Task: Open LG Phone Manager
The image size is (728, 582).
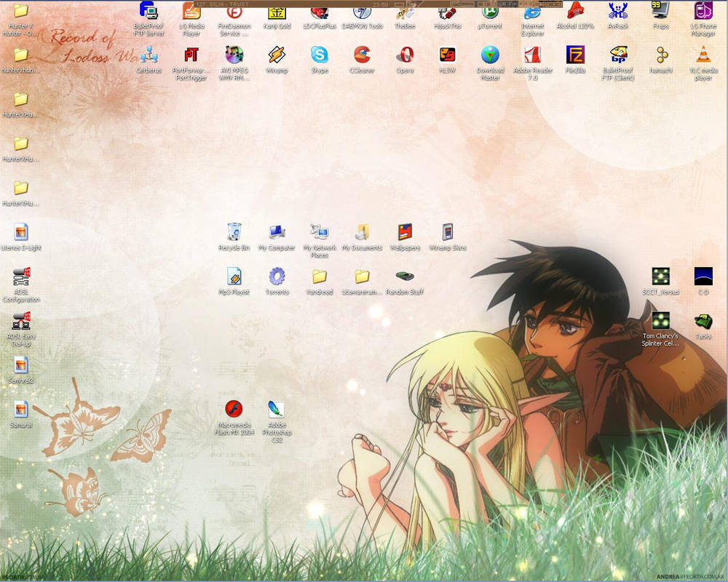Action: point(703,10)
